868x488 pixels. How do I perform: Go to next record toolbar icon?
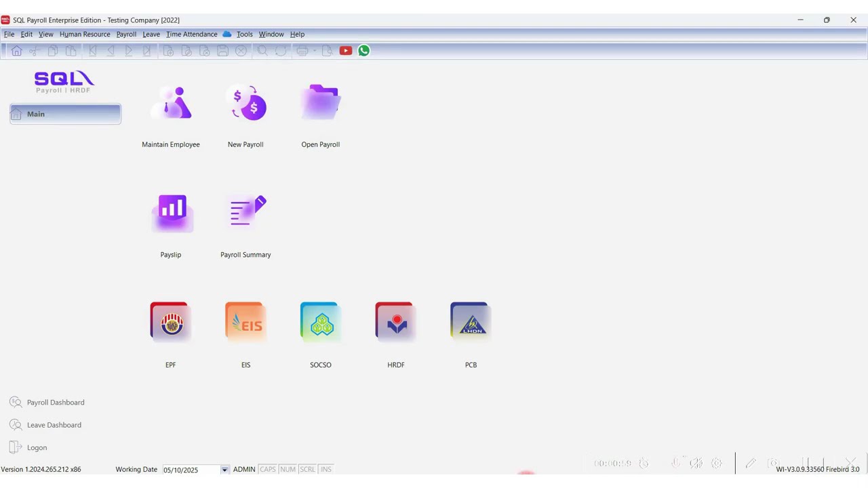(129, 51)
